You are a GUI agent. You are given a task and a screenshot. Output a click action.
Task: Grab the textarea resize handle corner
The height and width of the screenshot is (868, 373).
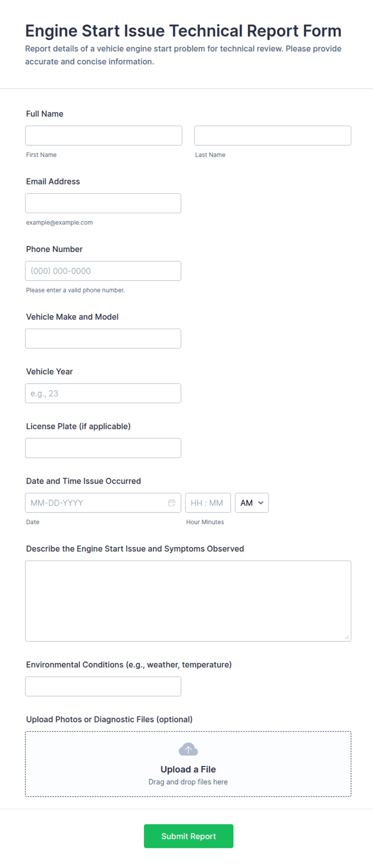[x=347, y=637]
